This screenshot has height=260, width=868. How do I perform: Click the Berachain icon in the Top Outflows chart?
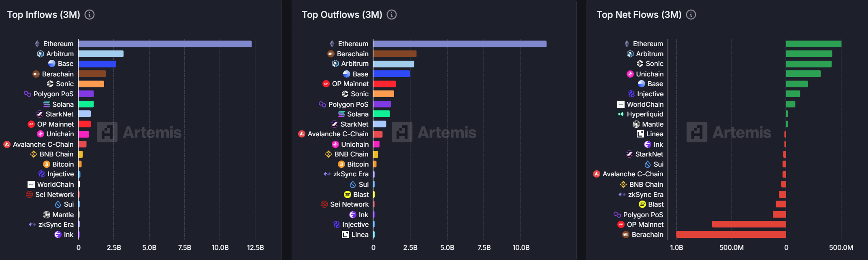click(x=331, y=54)
